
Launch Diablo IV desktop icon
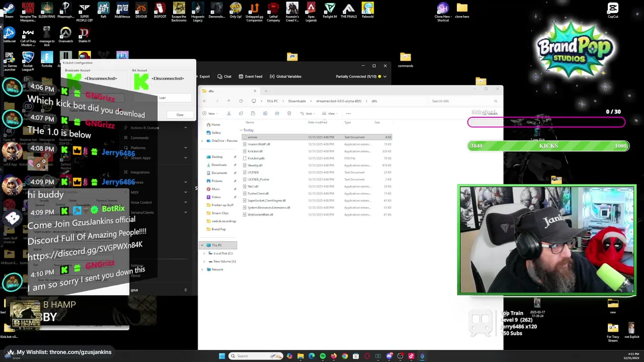[85, 35]
